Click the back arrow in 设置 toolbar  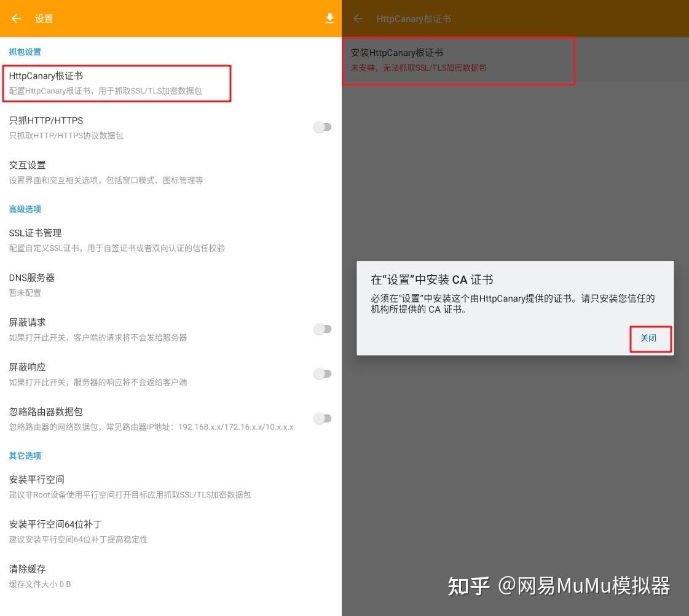pyautogui.click(x=16, y=18)
